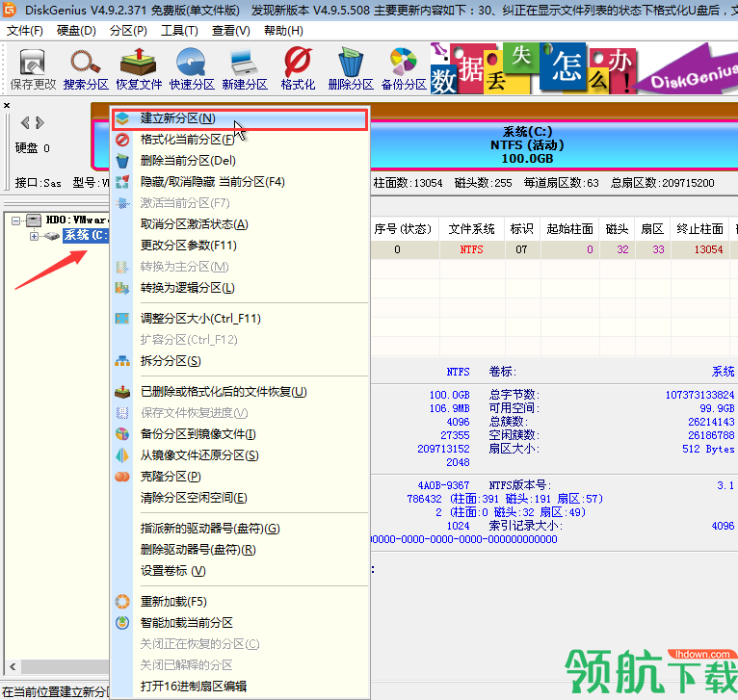Viewport: 738px width, 700px height.
Task: Open the 文件(F) menu
Action: pos(24,31)
